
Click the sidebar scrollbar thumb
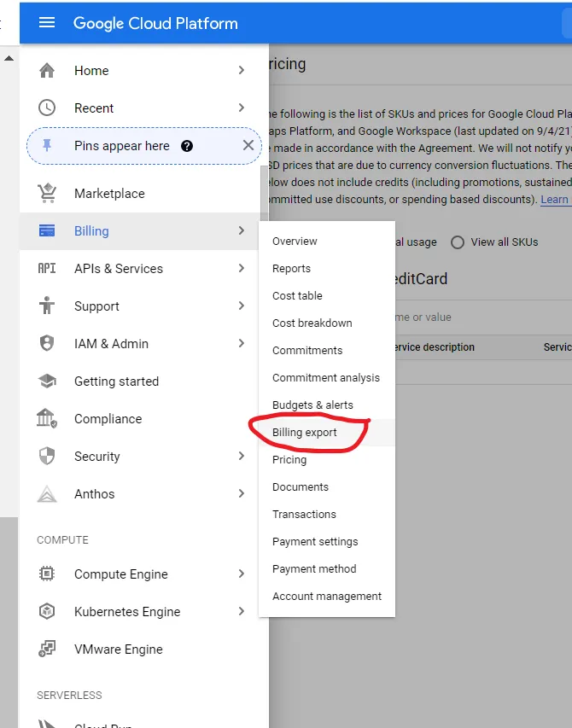click(264, 193)
